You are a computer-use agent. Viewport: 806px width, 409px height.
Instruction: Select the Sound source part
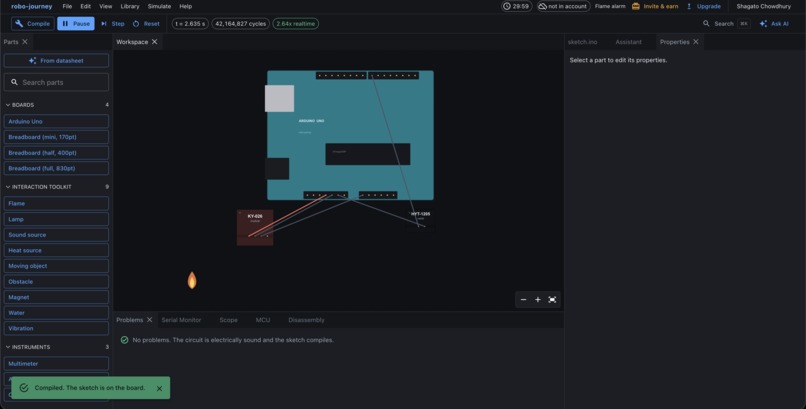click(x=56, y=235)
